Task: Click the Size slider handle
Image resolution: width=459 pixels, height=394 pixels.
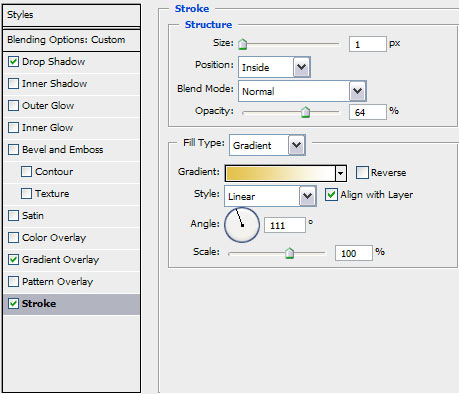Action: (x=243, y=44)
